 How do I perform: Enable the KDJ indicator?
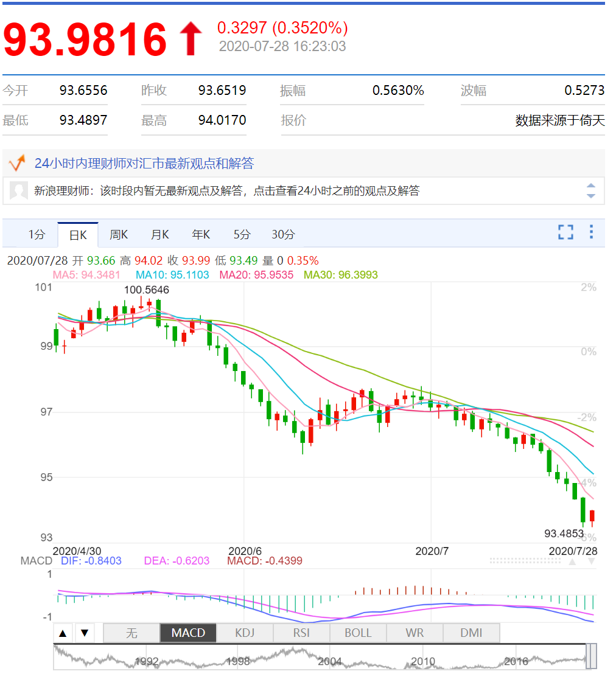(245, 633)
